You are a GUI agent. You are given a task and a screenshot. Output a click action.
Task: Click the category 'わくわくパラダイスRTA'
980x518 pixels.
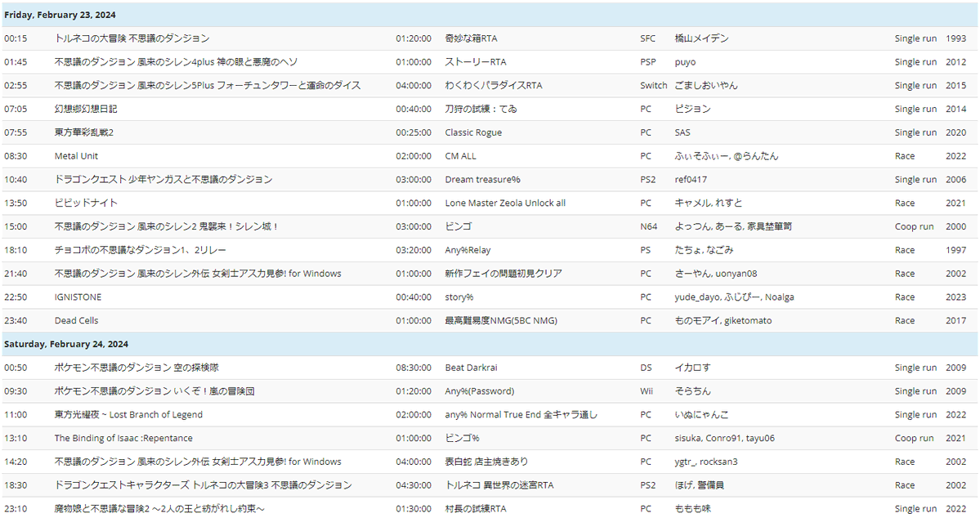tap(494, 86)
